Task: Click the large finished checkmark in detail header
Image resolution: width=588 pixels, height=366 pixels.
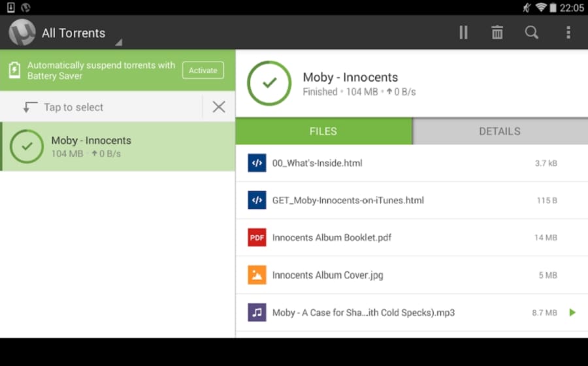Action: [269, 83]
